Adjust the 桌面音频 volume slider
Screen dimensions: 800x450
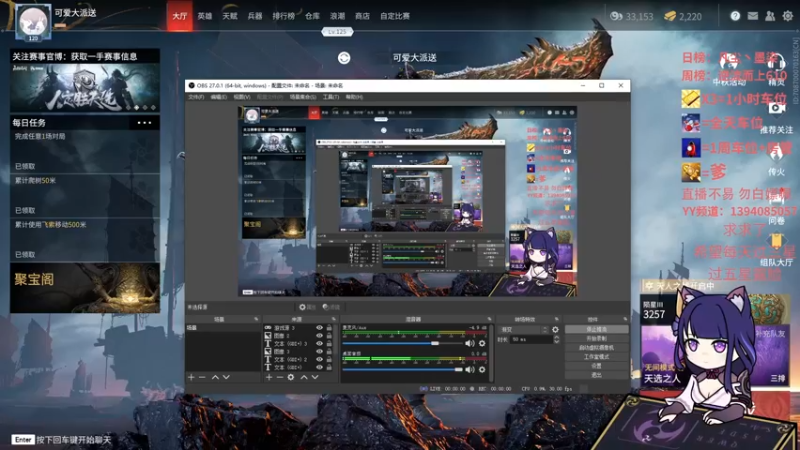[x=458, y=369]
